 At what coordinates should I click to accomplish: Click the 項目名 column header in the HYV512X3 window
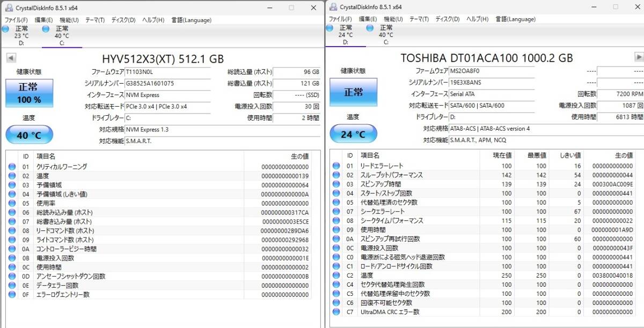pos(138,156)
